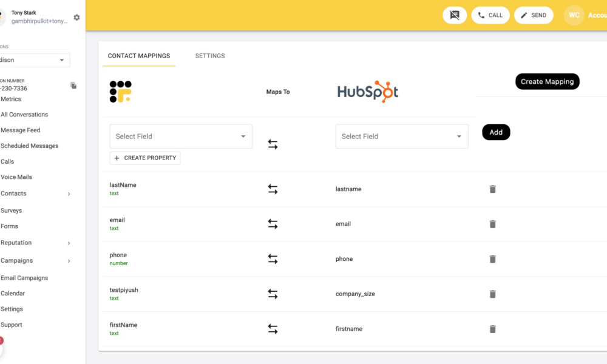This screenshot has height=364, width=607.
Task: Click the Send button
Action: (x=534, y=15)
